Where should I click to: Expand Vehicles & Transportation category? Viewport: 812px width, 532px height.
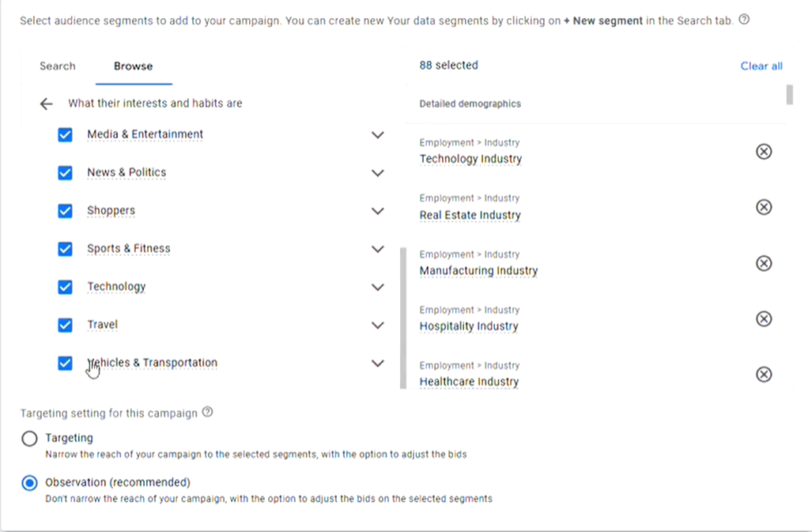378,364
